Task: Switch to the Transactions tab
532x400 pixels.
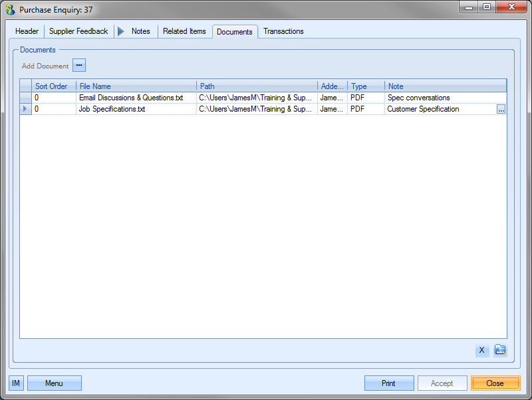Action: click(283, 31)
